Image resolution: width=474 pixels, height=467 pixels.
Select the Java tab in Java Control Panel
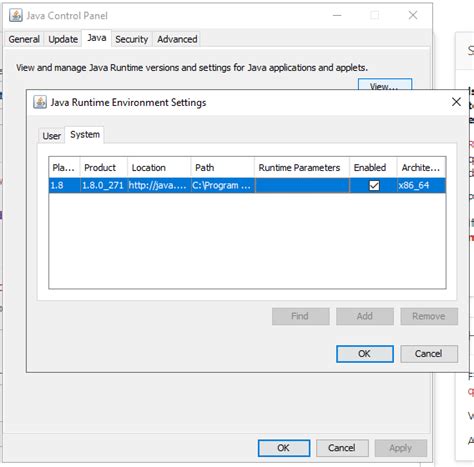97,38
